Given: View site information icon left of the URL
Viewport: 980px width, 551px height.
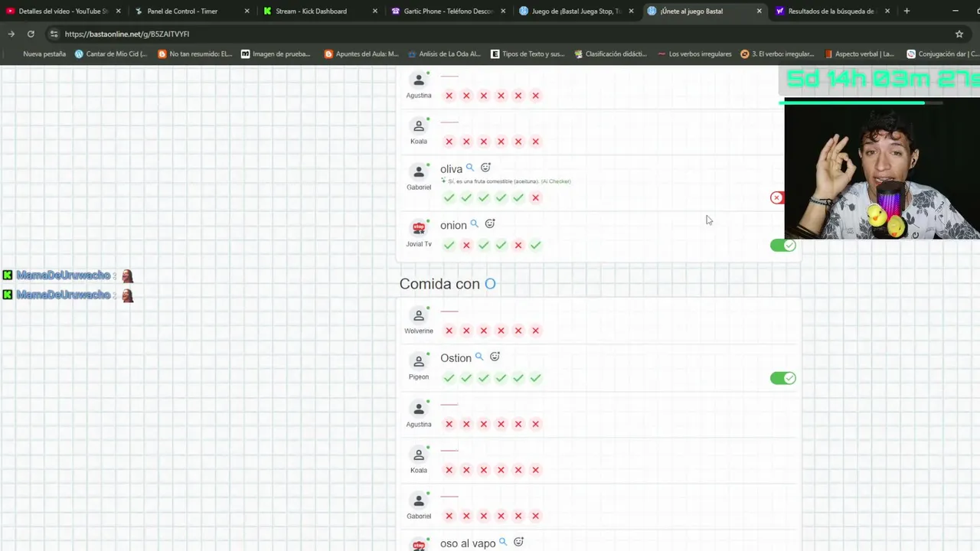Looking at the screenshot, I should (x=53, y=34).
